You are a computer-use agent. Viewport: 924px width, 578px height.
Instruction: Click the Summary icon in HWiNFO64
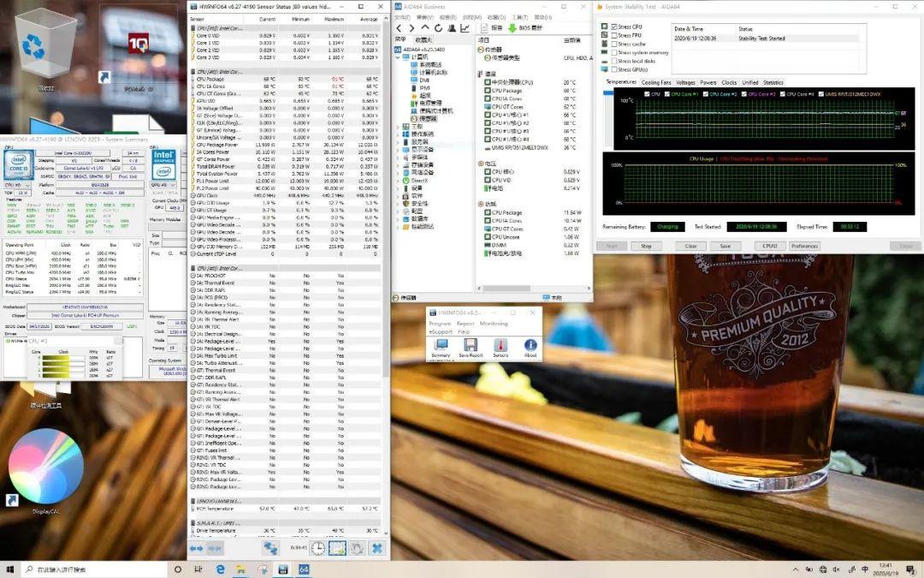[x=441, y=346]
